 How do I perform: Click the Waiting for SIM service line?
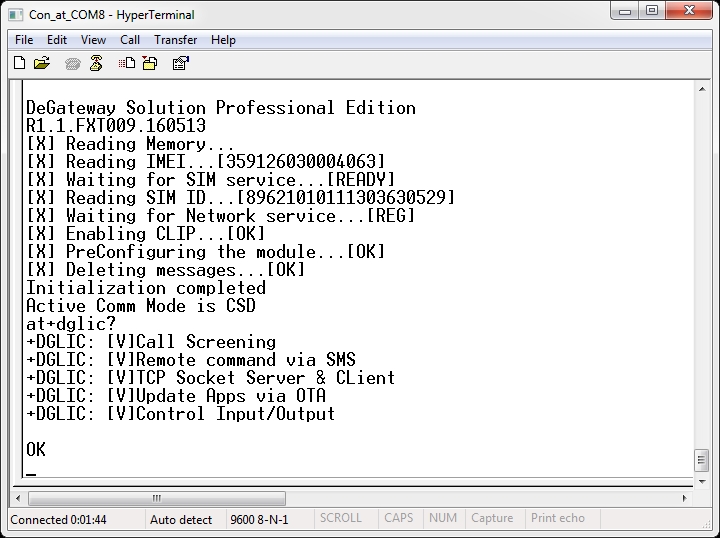[x=211, y=179]
